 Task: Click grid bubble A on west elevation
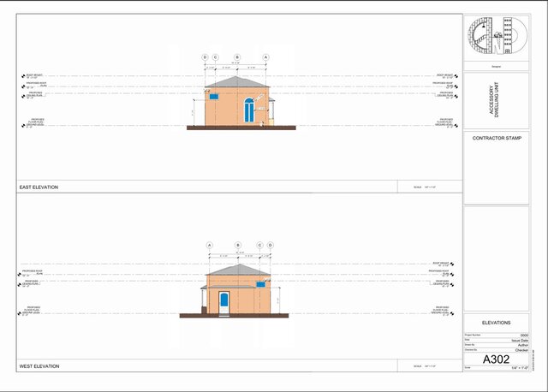[x=209, y=245]
